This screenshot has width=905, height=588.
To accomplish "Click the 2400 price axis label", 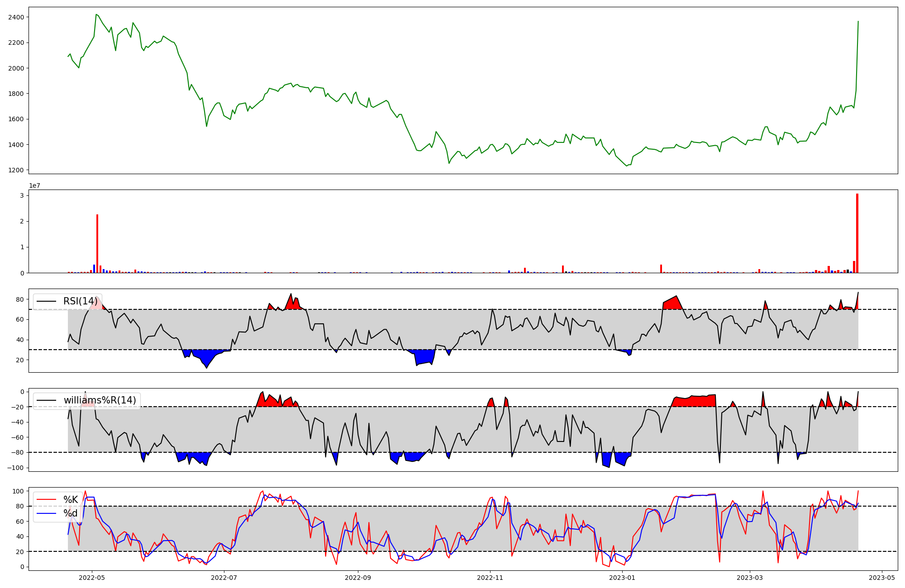I will point(16,17).
